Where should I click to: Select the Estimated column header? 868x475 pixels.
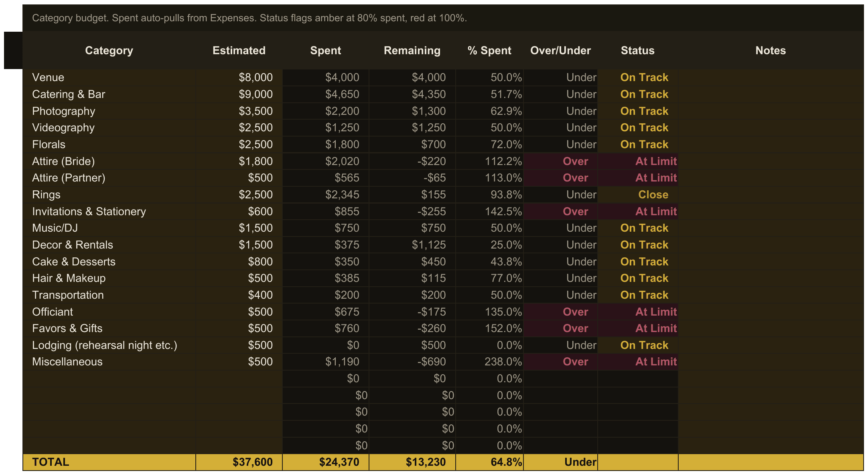tap(239, 51)
